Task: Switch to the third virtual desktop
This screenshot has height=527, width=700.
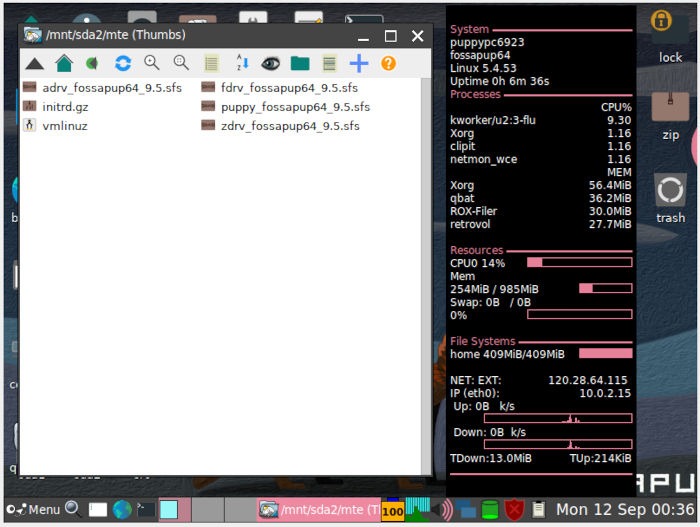Action: [240, 510]
